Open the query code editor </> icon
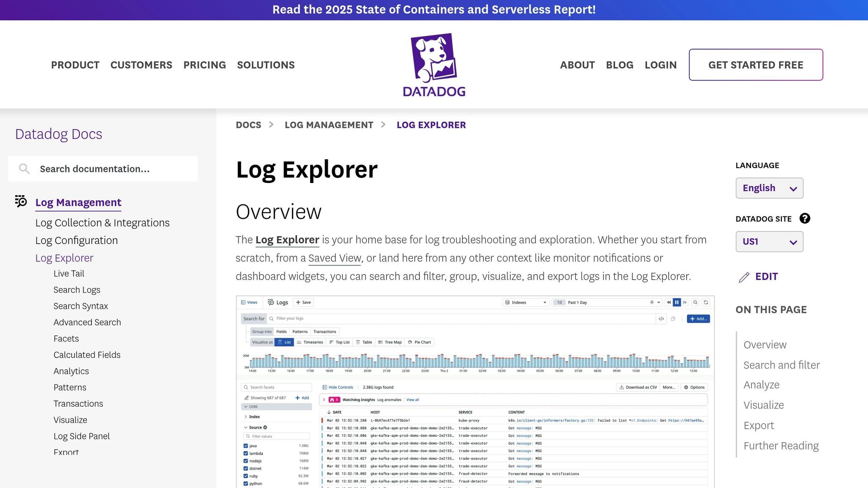 click(662, 319)
